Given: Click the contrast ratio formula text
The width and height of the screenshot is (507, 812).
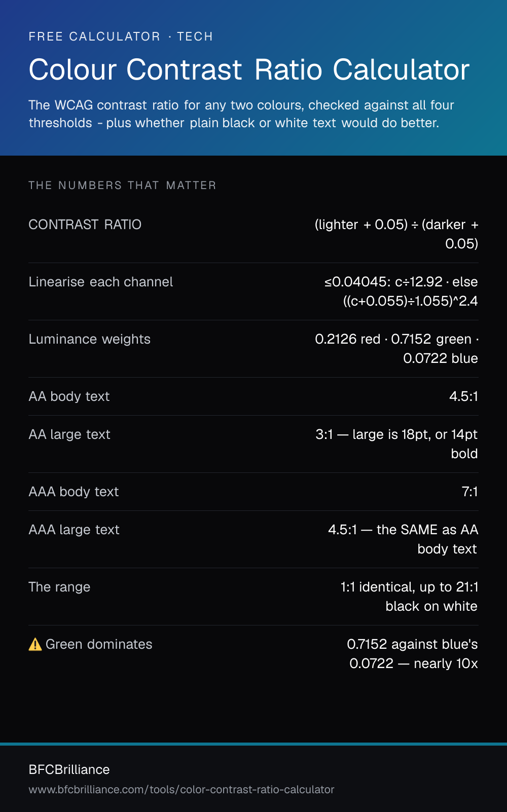Looking at the screenshot, I should pyautogui.click(x=396, y=234).
